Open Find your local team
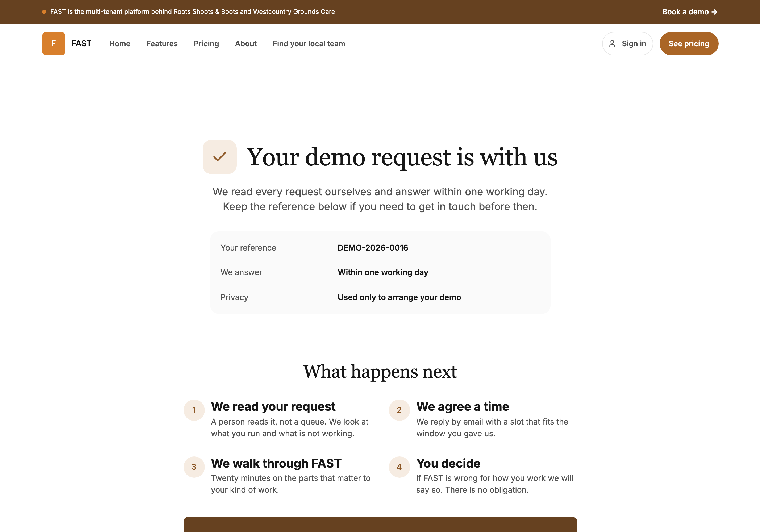 point(309,44)
